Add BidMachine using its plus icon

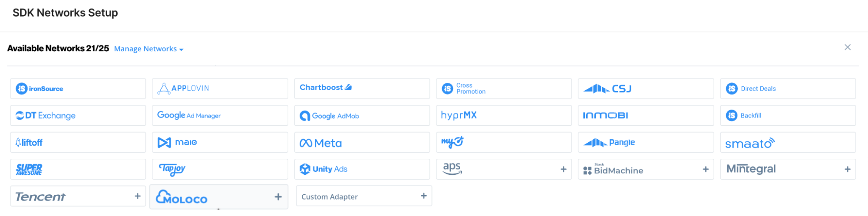[x=705, y=169]
